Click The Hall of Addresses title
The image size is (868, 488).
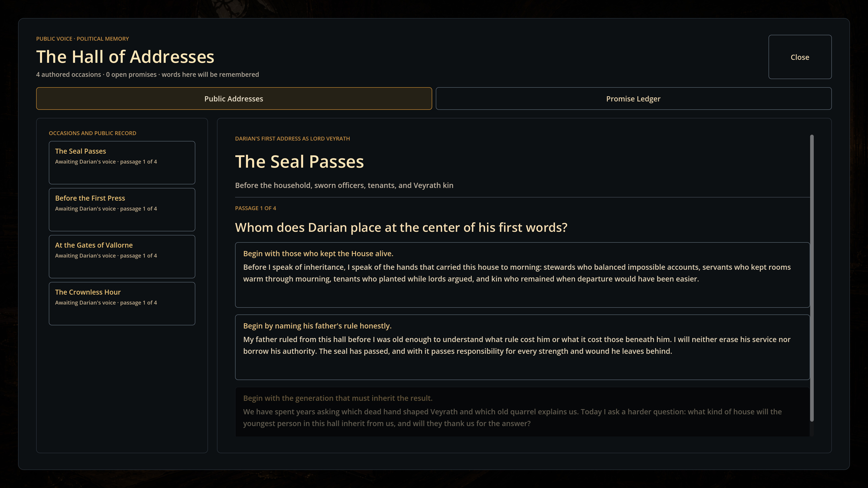[125, 56]
